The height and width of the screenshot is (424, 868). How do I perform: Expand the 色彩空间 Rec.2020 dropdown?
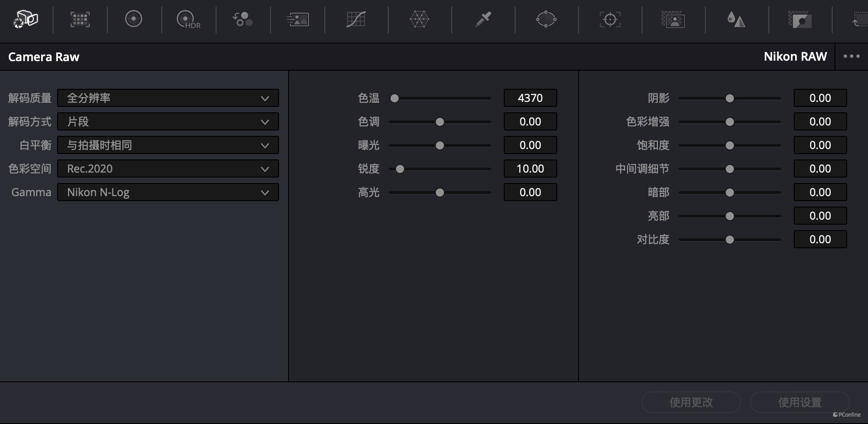pyautogui.click(x=168, y=169)
